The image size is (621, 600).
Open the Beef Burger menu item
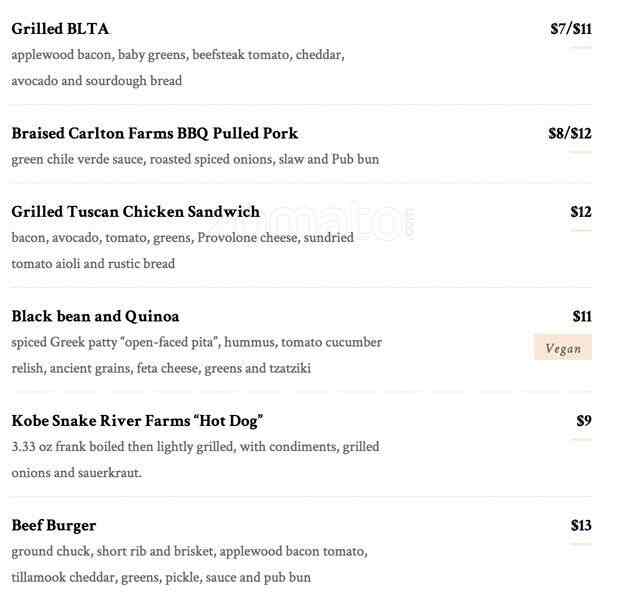[x=54, y=526]
